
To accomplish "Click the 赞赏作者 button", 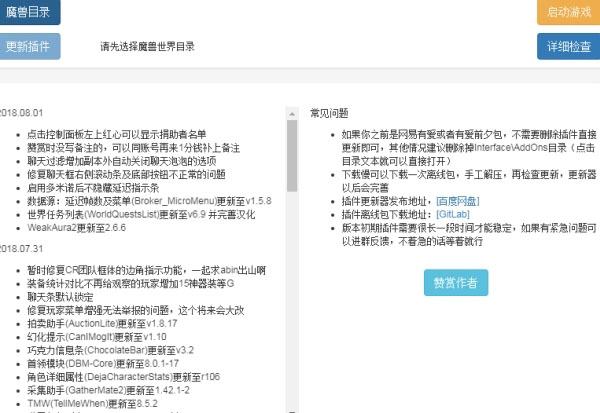I will coord(455,282).
